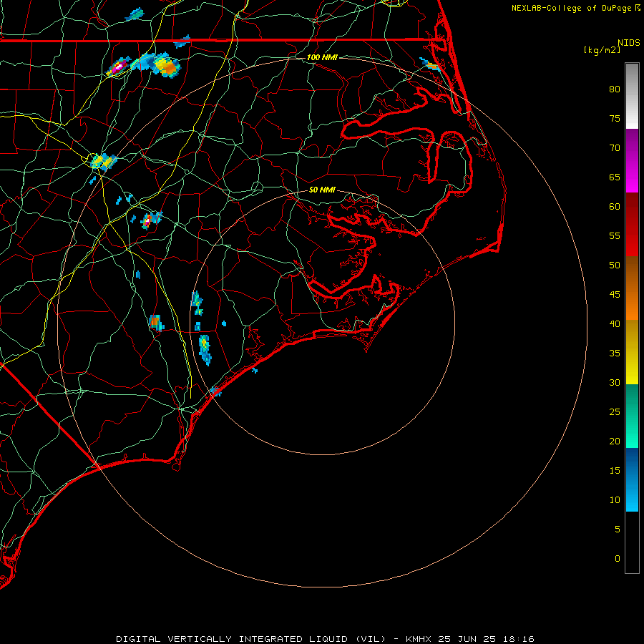This screenshot has width=644, height=644.
Task: Click the 50 value on the color scale
Action: click(615, 265)
